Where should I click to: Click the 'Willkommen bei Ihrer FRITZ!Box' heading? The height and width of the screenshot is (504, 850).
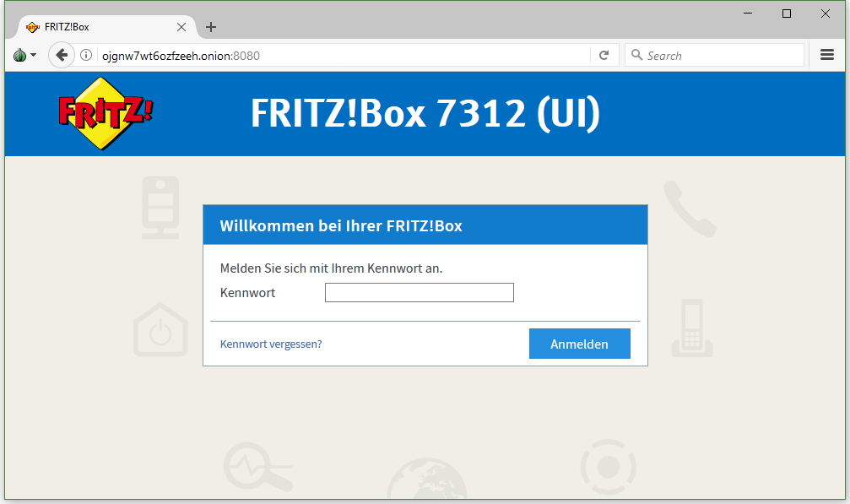pos(341,225)
